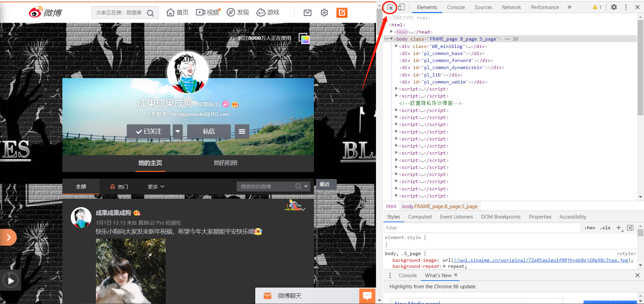Click the orange compose post icon
Screen dimensions: 644x304
(x=342, y=13)
